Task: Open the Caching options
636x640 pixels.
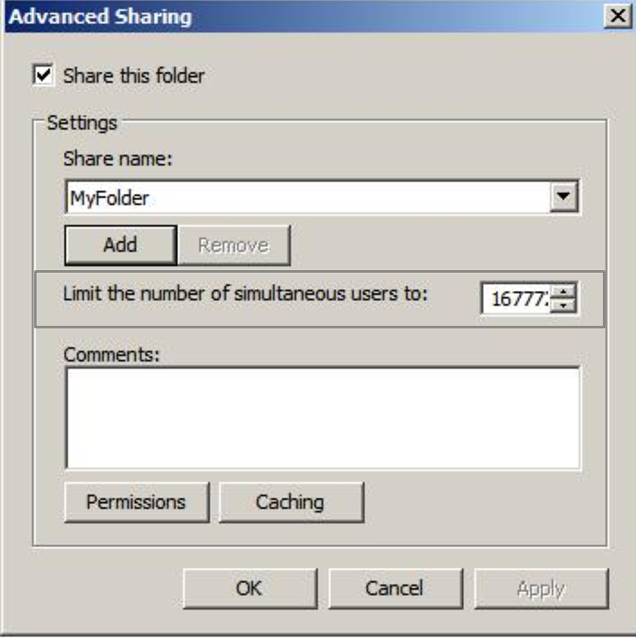Action: tap(290, 502)
